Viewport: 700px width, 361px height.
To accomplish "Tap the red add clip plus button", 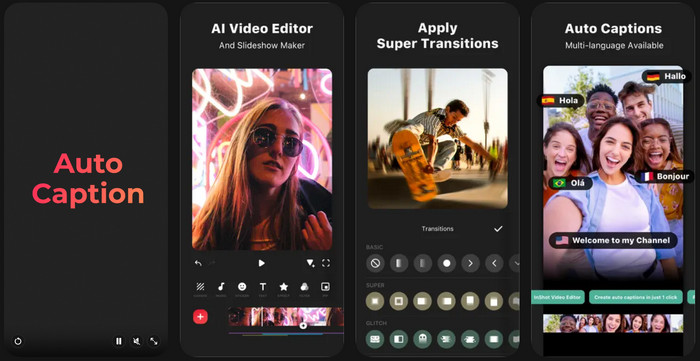I will [200, 317].
